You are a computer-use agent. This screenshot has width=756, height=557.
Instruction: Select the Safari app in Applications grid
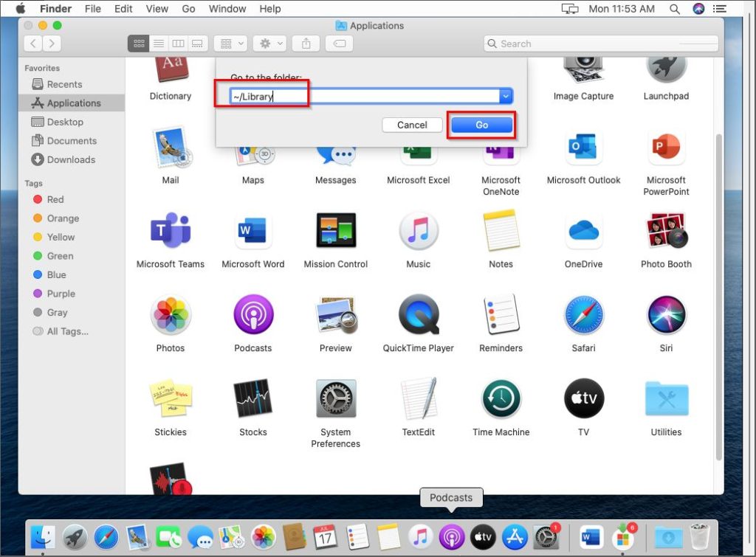583,314
